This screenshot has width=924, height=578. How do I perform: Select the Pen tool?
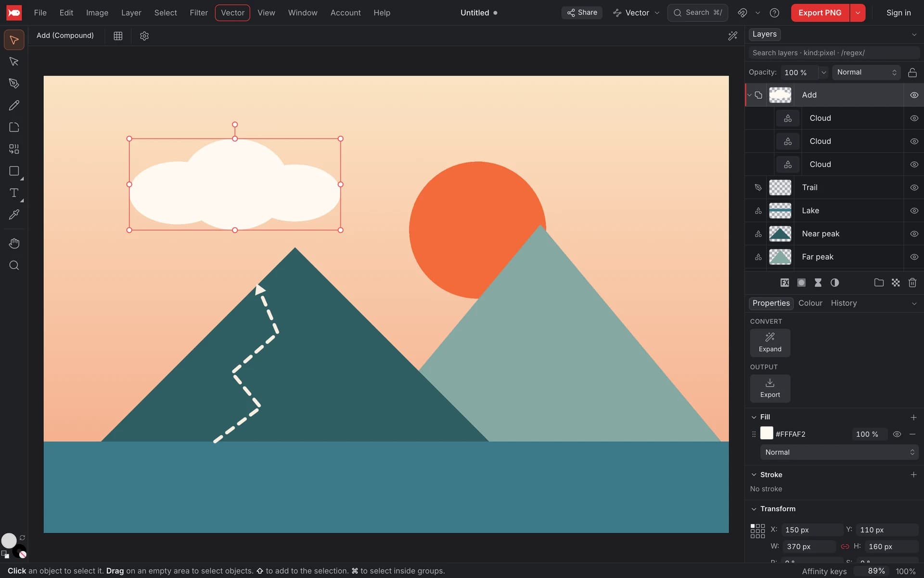tap(14, 83)
